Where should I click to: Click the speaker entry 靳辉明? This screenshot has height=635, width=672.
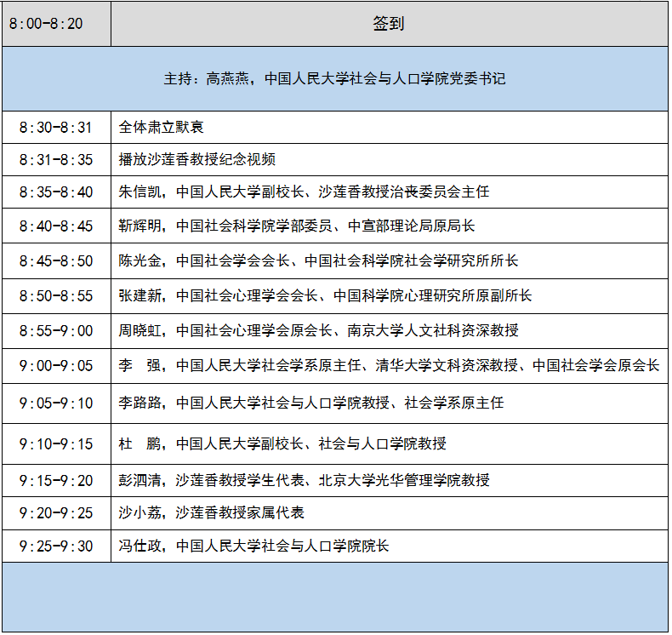[296, 226]
